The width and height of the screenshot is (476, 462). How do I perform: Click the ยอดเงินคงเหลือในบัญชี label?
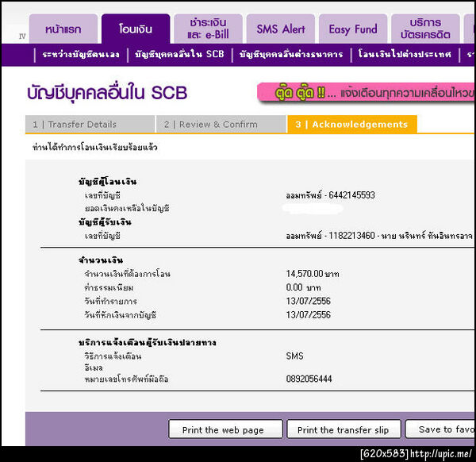[127, 208]
